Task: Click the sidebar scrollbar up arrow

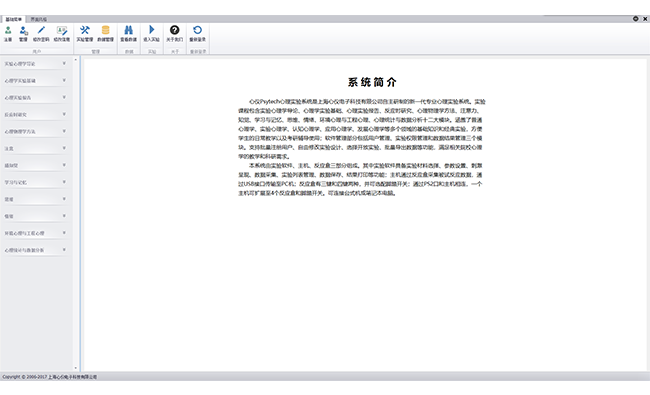Action: click(75, 60)
